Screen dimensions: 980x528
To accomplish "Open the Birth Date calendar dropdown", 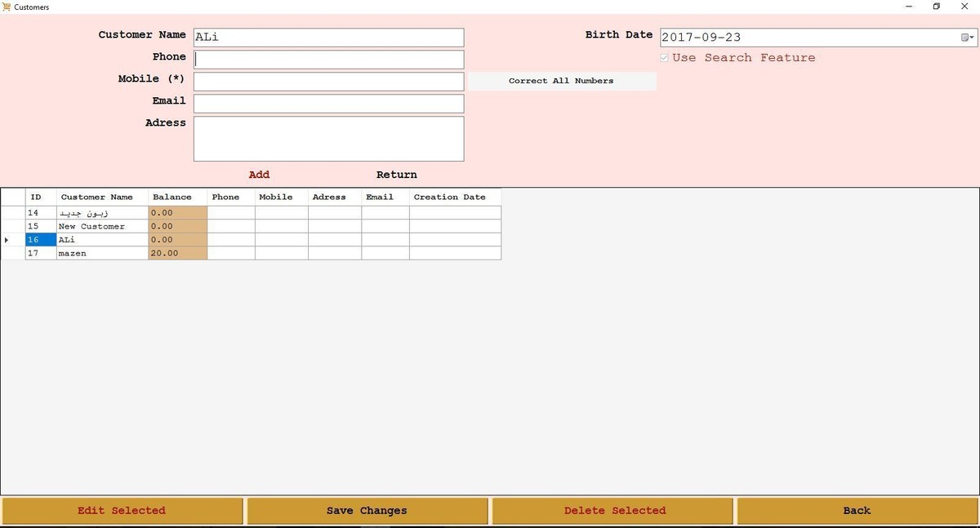I will click(966, 38).
